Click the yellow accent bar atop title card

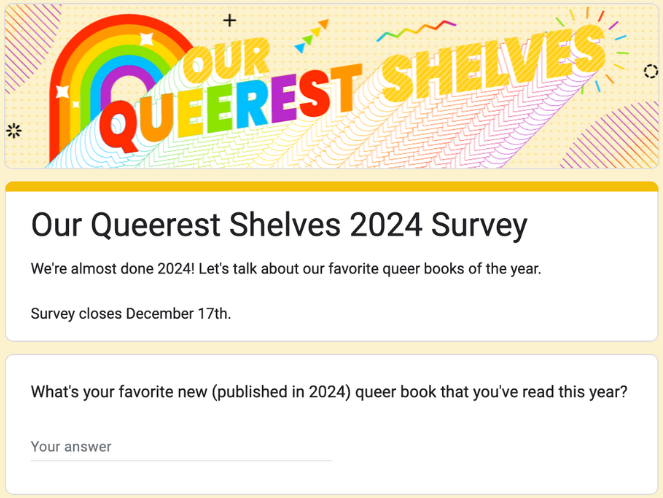(332, 186)
